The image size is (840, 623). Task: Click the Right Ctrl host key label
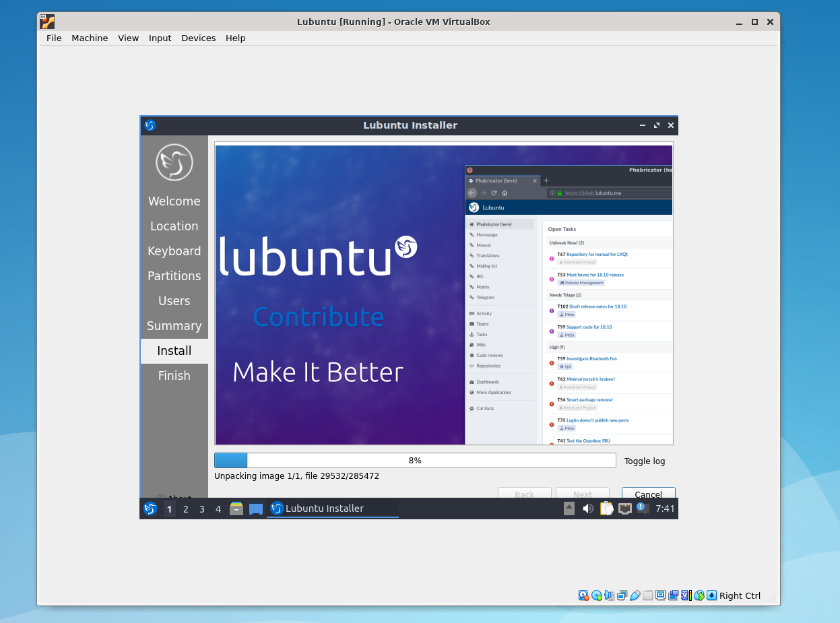pyautogui.click(x=740, y=595)
